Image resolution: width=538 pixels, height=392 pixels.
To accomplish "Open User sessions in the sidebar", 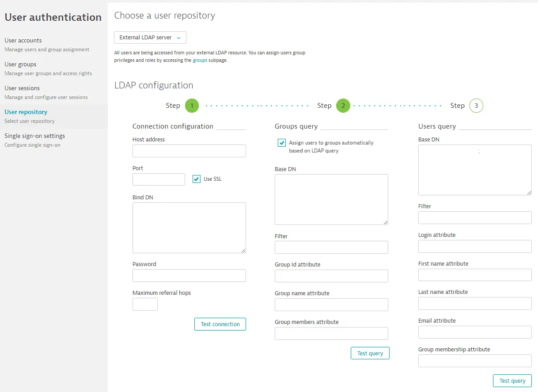I will tap(22, 88).
